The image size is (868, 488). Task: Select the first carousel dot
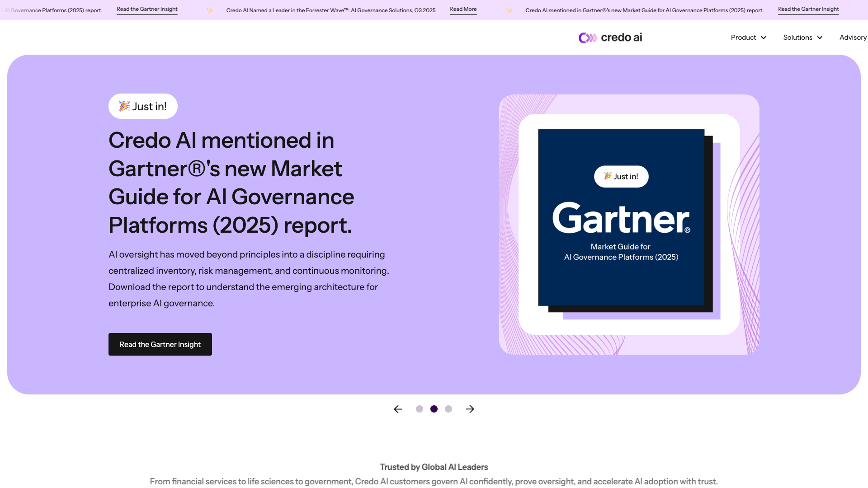(x=420, y=409)
